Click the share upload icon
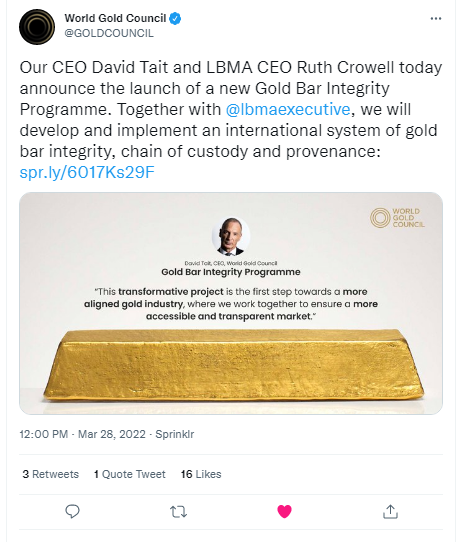The height and width of the screenshot is (542, 462). coord(390,512)
